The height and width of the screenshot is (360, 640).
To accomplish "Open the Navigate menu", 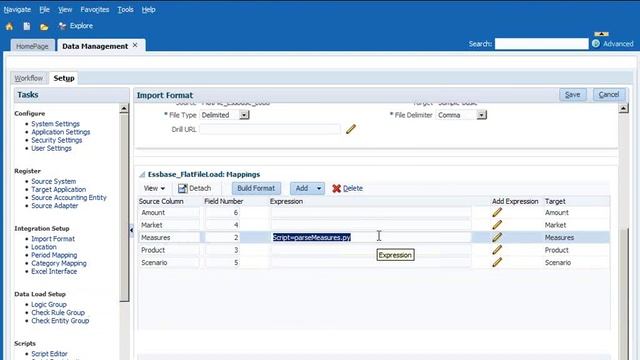I will (17, 9).
